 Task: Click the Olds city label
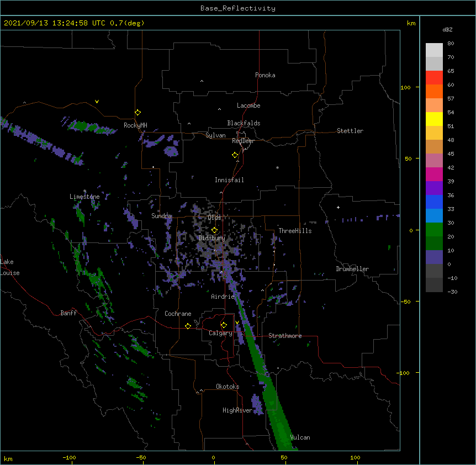click(x=214, y=218)
